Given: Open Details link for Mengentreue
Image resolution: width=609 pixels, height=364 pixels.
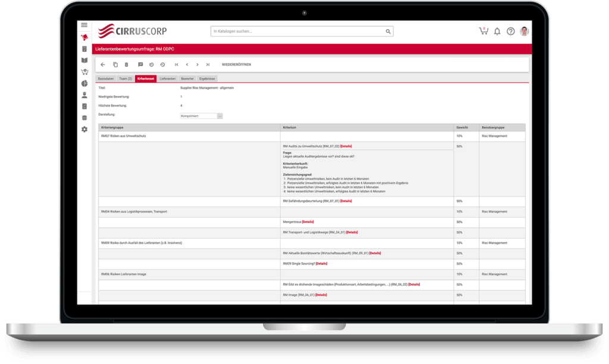Looking at the screenshot, I should [x=307, y=222].
